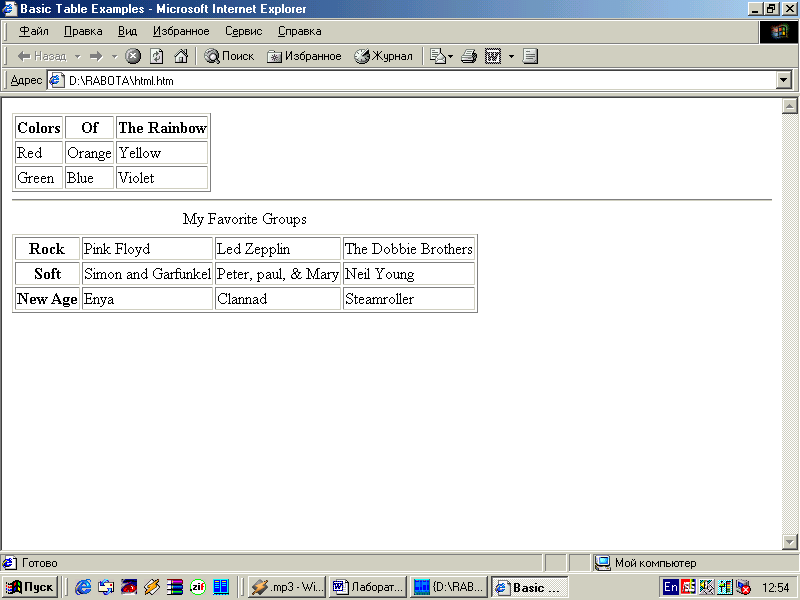This screenshot has width=800, height=600.
Task: Click the Discuss toolbar icon
Action: click(530, 56)
